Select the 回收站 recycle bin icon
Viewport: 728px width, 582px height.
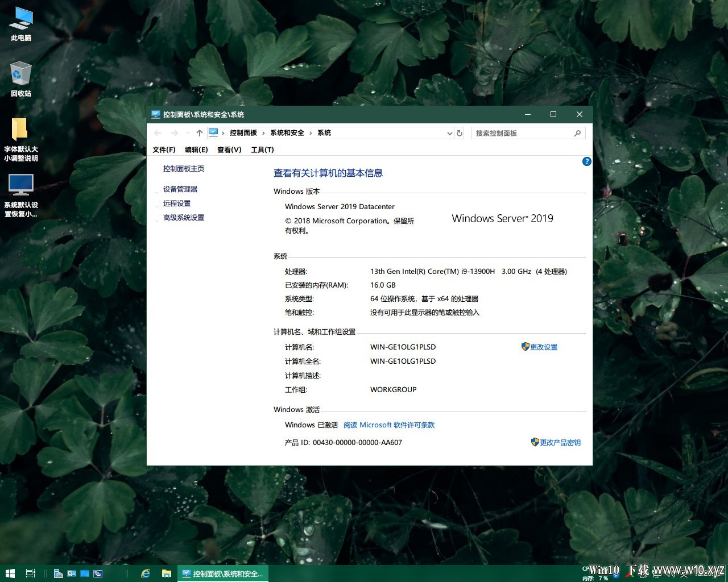point(21,79)
